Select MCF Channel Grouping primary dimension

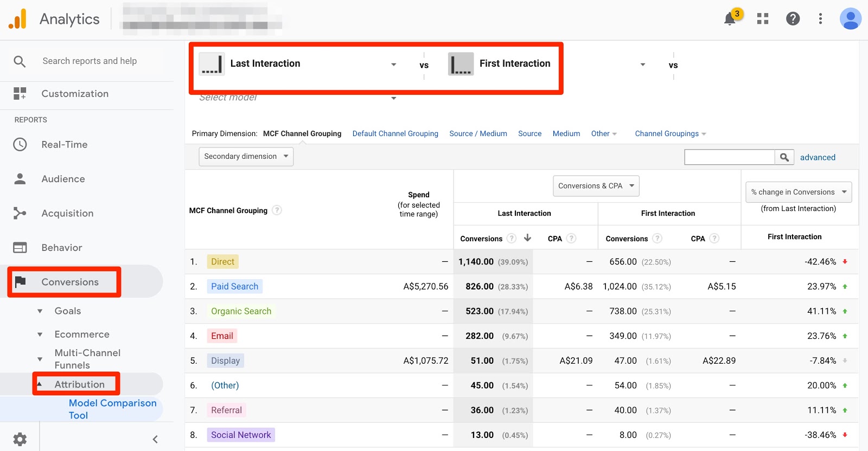pyautogui.click(x=302, y=134)
